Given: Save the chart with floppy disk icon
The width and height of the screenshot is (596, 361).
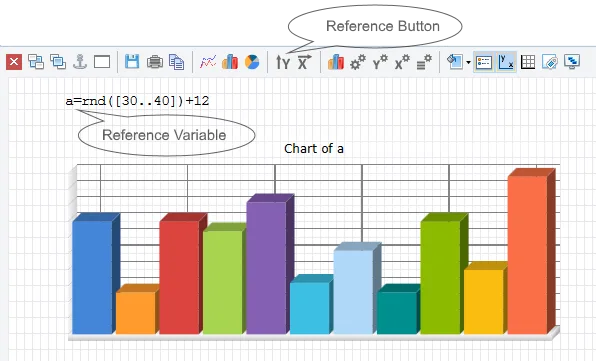Looking at the screenshot, I should click(132, 62).
